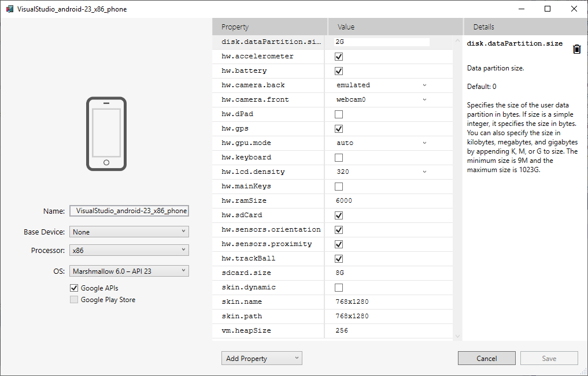This screenshot has height=376, width=588.
Task: Open hw.camera.back dropdown
Action: pos(382,85)
